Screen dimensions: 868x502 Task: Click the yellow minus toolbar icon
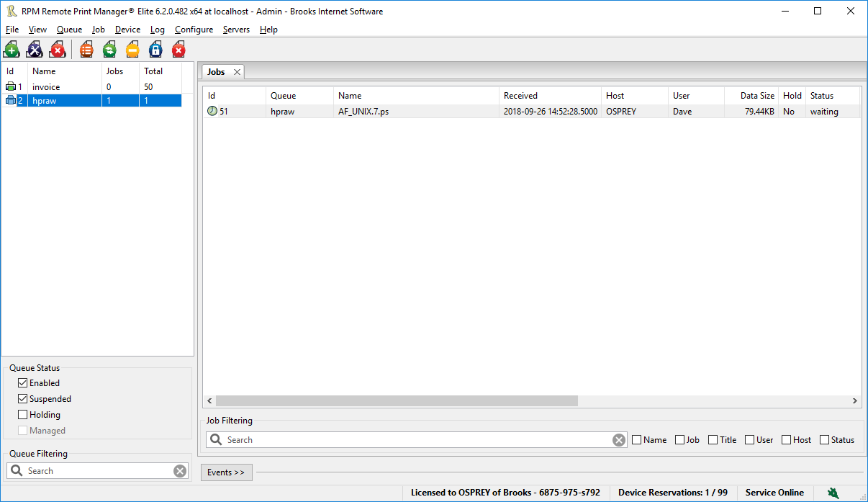tap(132, 50)
